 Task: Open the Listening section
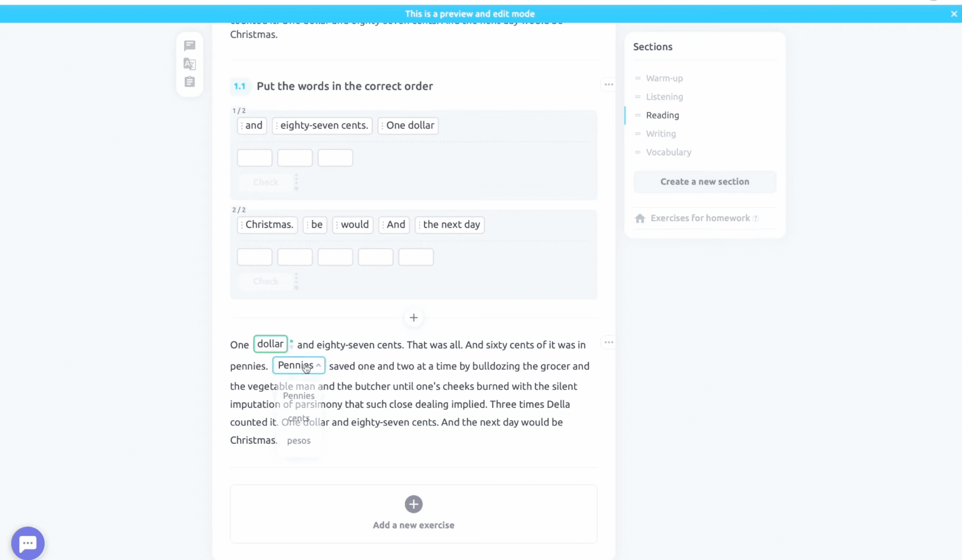[x=664, y=97]
